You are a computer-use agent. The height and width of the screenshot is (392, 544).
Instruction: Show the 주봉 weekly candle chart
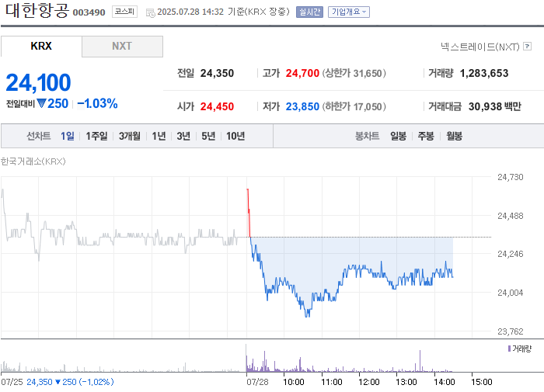[426, 136]
